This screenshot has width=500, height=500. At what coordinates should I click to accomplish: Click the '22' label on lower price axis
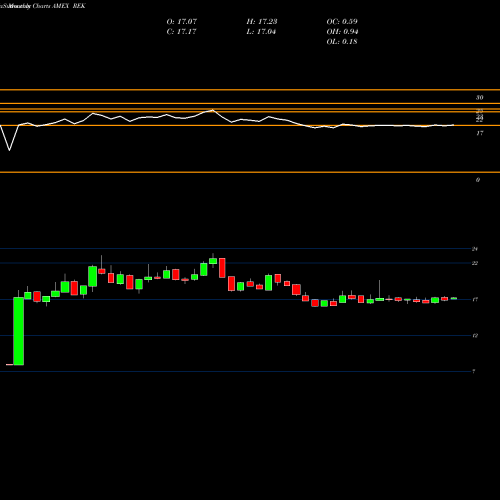(x=475, y=263)
